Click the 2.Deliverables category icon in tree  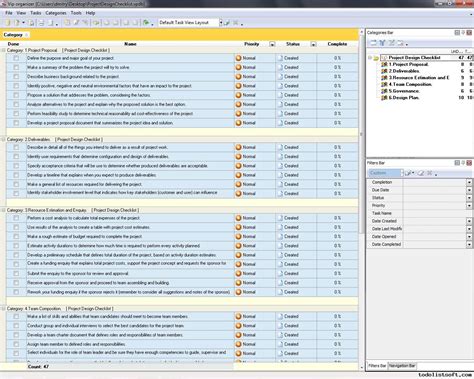pyautogui.click(x=384, y=71)
